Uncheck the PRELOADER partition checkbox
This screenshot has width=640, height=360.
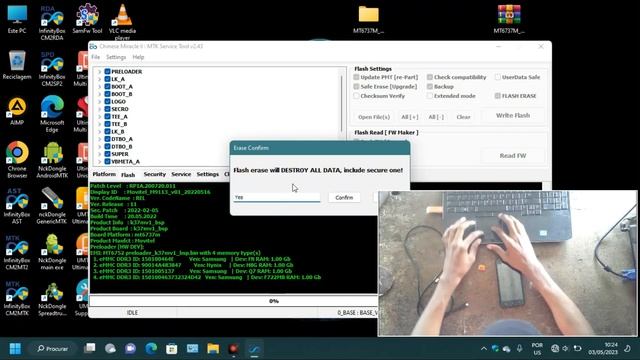tap(107, 71)
